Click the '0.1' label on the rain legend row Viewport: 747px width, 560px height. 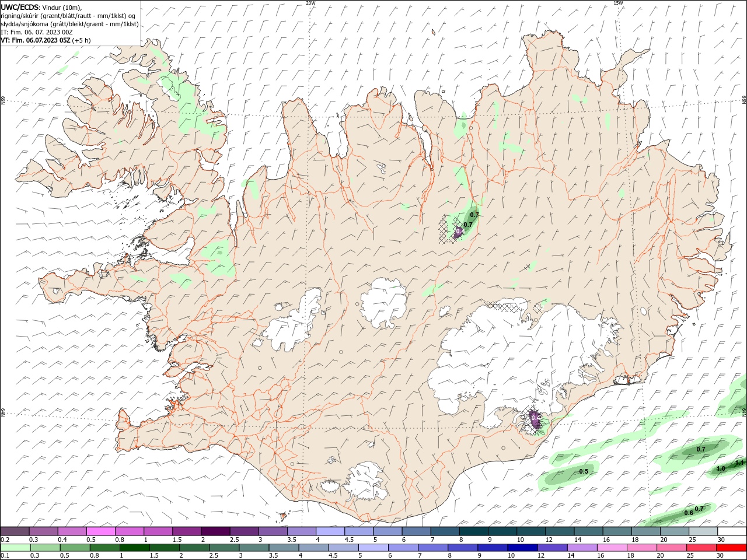click(5, 556)
